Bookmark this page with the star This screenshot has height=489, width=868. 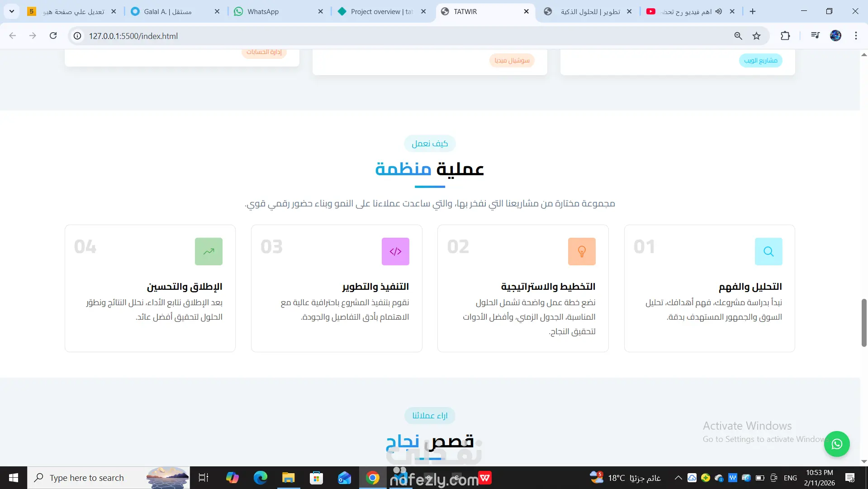pyautogui.click(x=756, y=36)
